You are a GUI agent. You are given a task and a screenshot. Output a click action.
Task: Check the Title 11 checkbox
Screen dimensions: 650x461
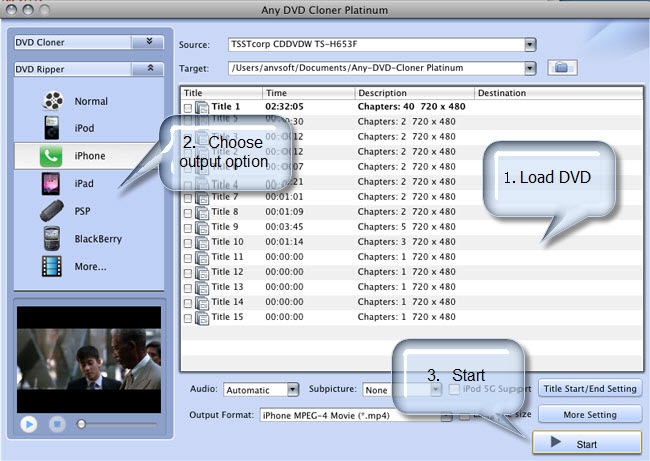pos(188,258)
